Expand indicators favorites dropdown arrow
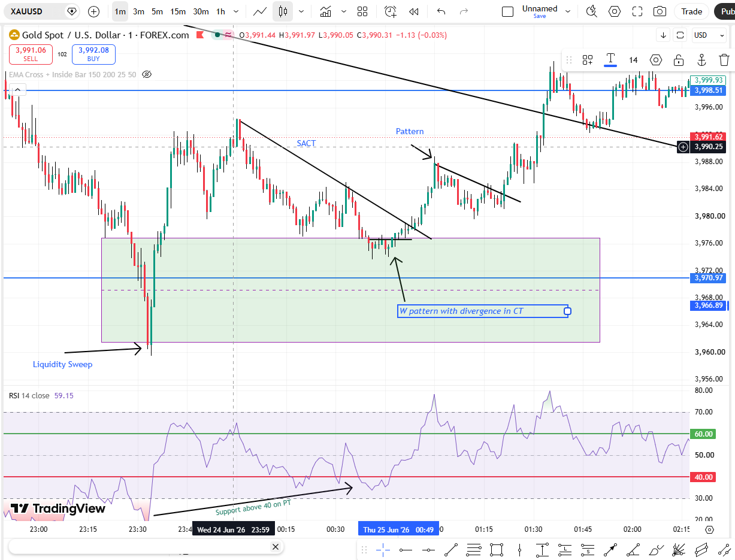The width and height of the screenshot is (735, 560). [x=344, y=11]
